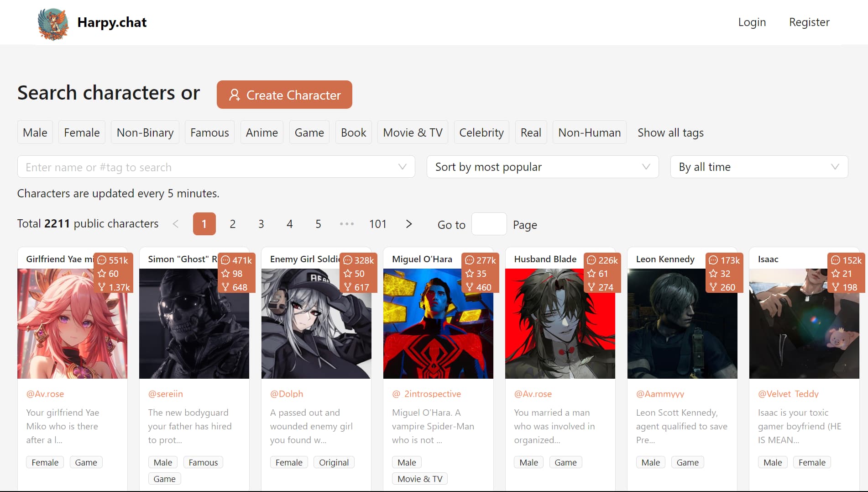Select the person icon in Create Character
The width and height of the screenshot is (868, 492).
[234, 95]
